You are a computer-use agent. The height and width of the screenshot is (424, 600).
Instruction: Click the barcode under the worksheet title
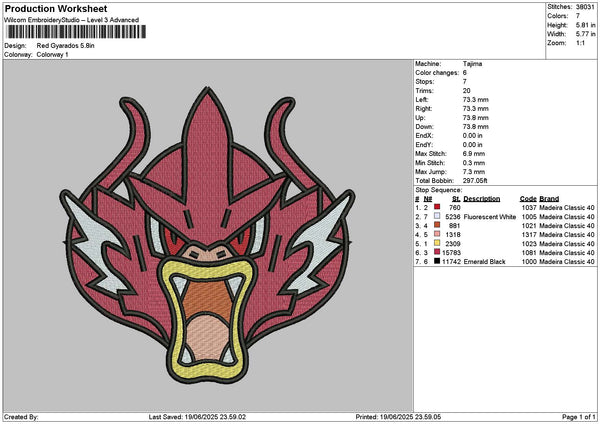[76, 32]
